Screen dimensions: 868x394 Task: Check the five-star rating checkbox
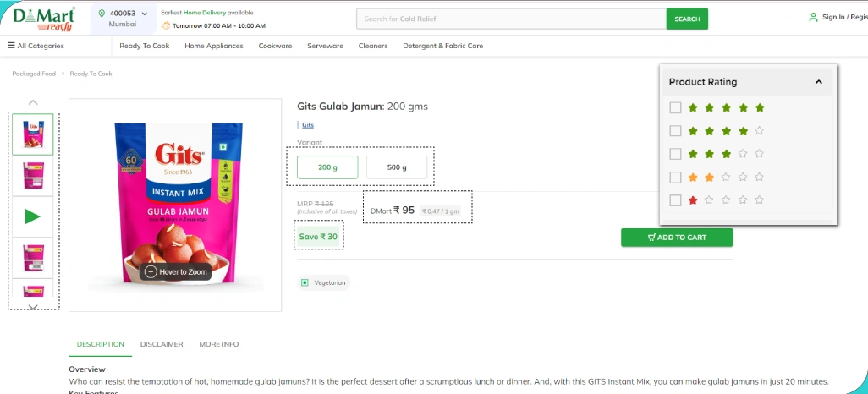pyautogui.click(x=675, y=108)
